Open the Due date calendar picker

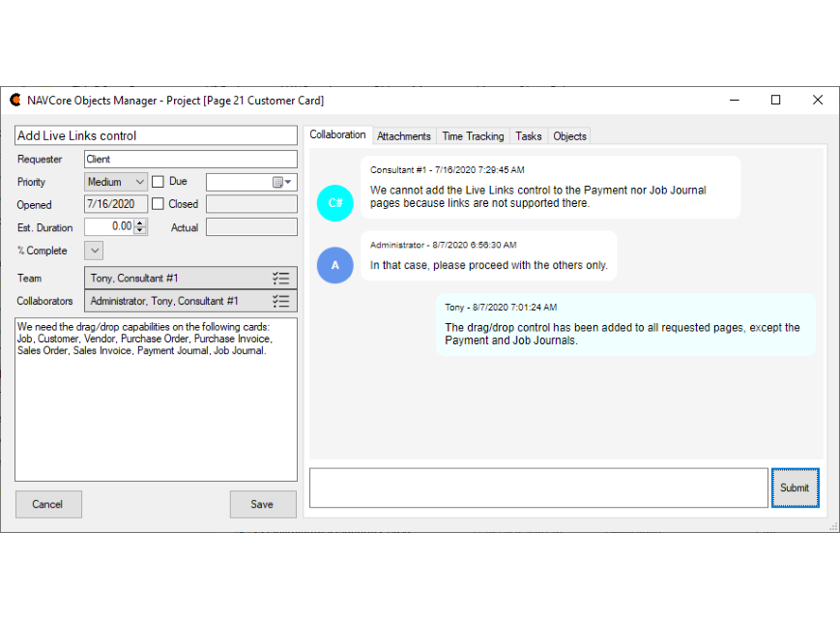[x=282, y=182]
